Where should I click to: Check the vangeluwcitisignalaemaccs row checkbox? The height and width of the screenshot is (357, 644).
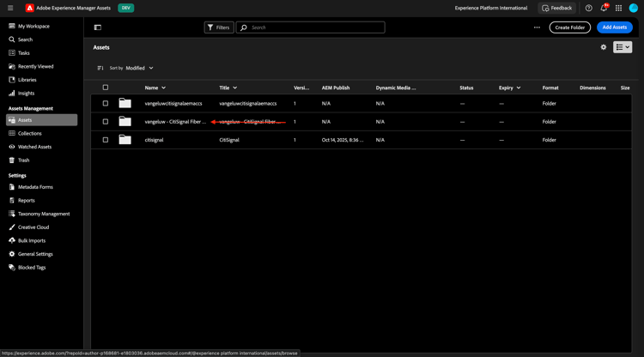coord(106,103)
